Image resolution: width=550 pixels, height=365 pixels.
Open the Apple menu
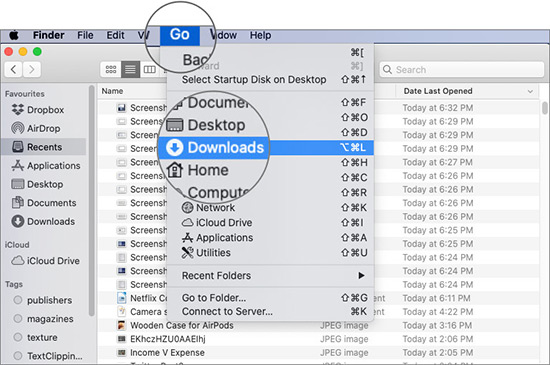click(x=14, y=35)
